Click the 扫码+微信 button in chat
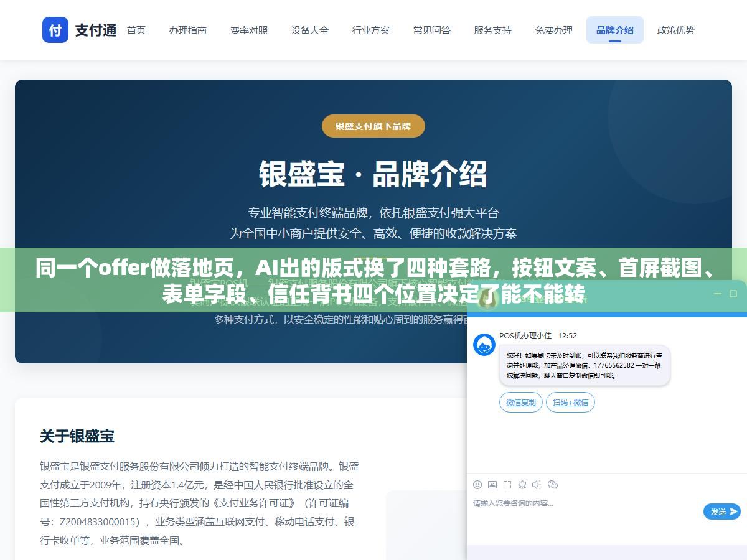The width and height of the screenshot is (747, 560). (571, 402)
